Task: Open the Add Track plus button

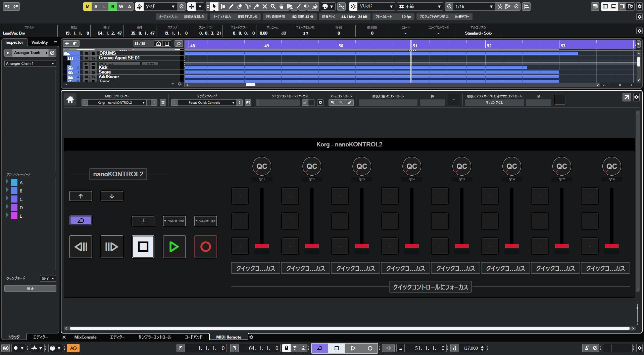Action: click(x=67, y=43)
